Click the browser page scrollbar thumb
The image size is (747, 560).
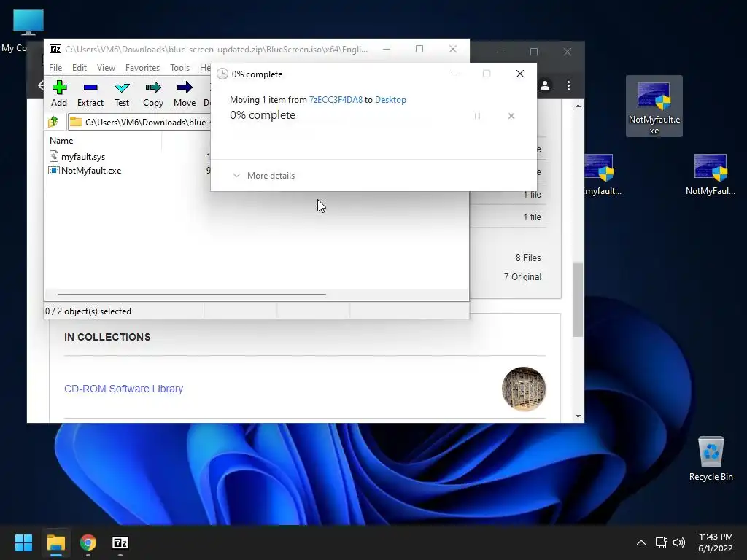tap(578, 299)
